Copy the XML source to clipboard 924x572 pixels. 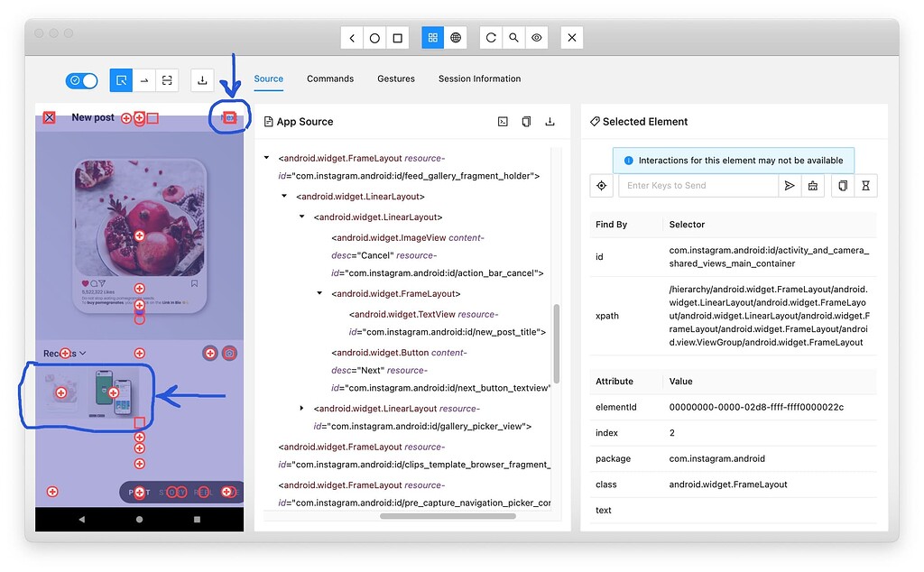[x=527, y=121]
